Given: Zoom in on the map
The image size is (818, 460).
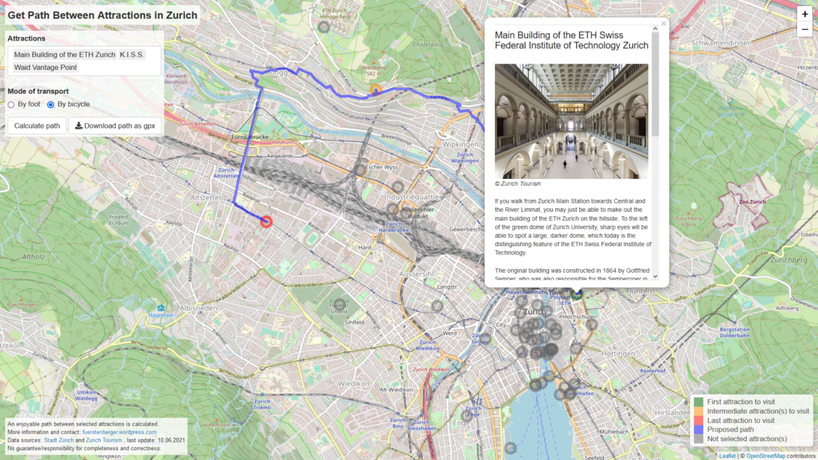Looking at the screenshot, I should [x=804, y=14].
